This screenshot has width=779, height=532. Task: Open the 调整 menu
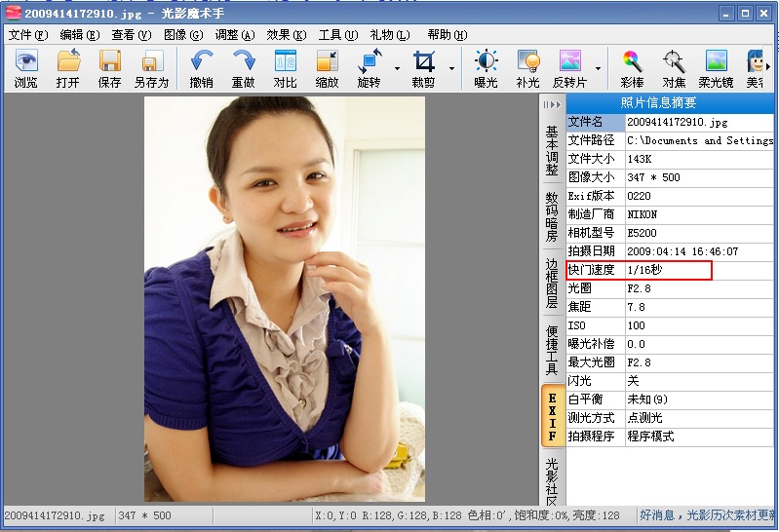pyautogui.click(x=235, y=35)
